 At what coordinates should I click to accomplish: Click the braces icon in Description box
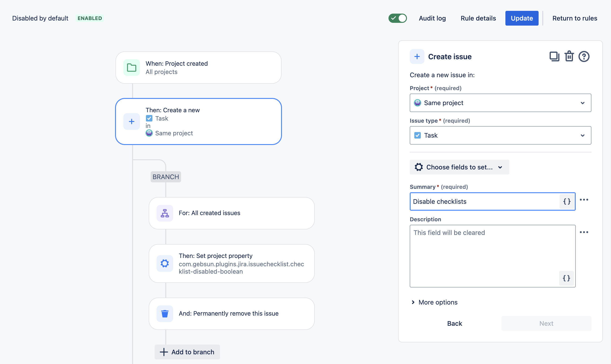coord(566,278)
